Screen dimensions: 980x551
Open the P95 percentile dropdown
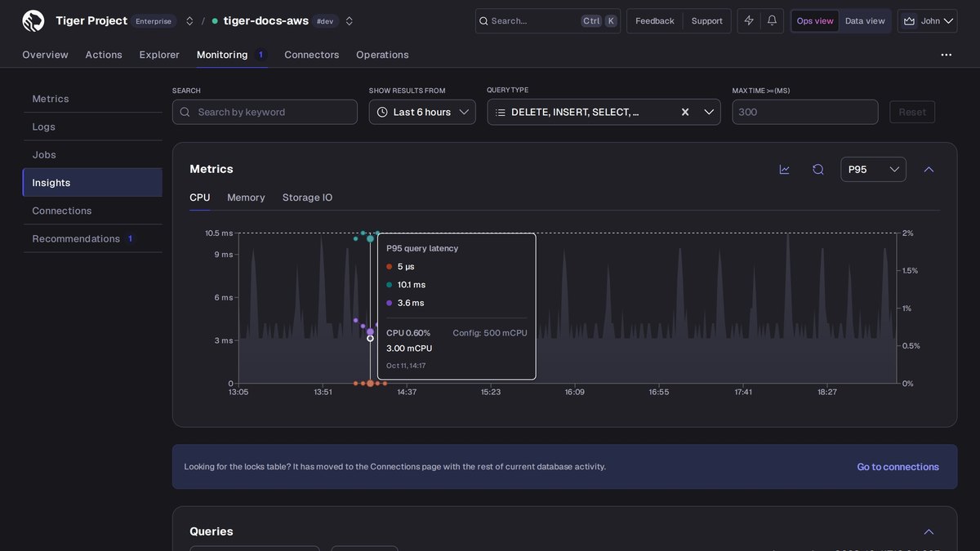[x=873, y=169]
